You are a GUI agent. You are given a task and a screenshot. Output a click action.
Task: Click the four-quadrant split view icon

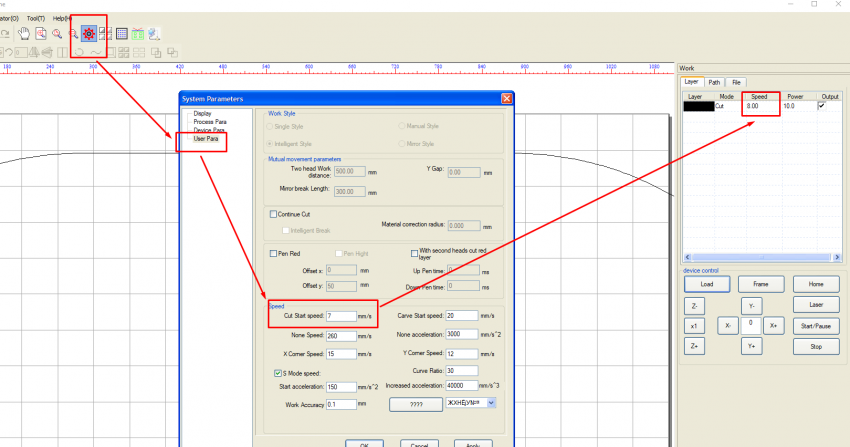[105, 34]
